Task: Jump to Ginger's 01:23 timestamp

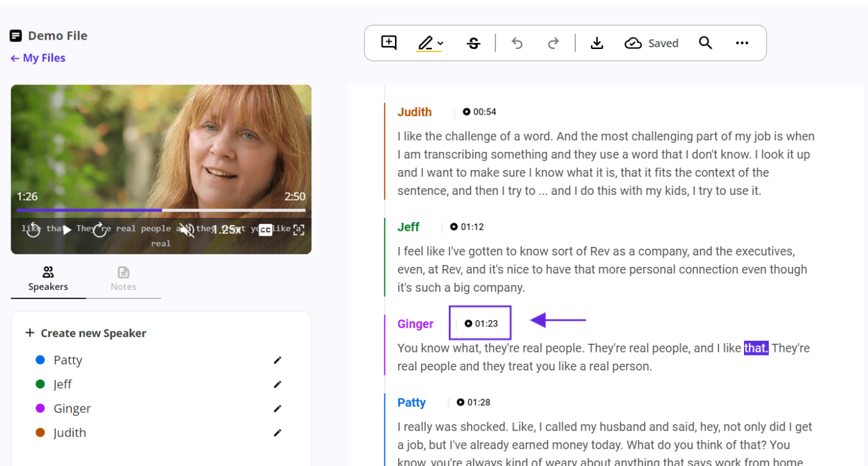Action: click(x=481, y=323)
